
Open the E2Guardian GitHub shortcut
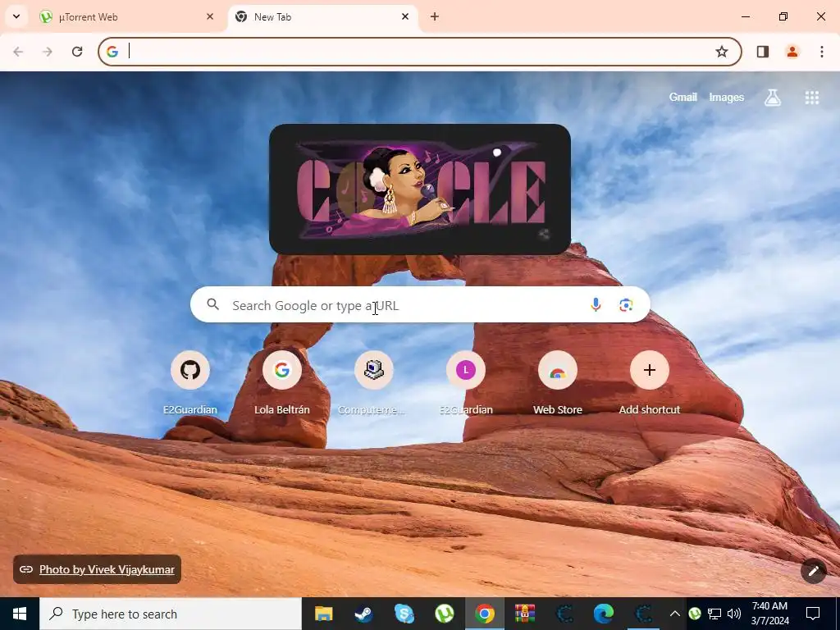click(190, 384)
